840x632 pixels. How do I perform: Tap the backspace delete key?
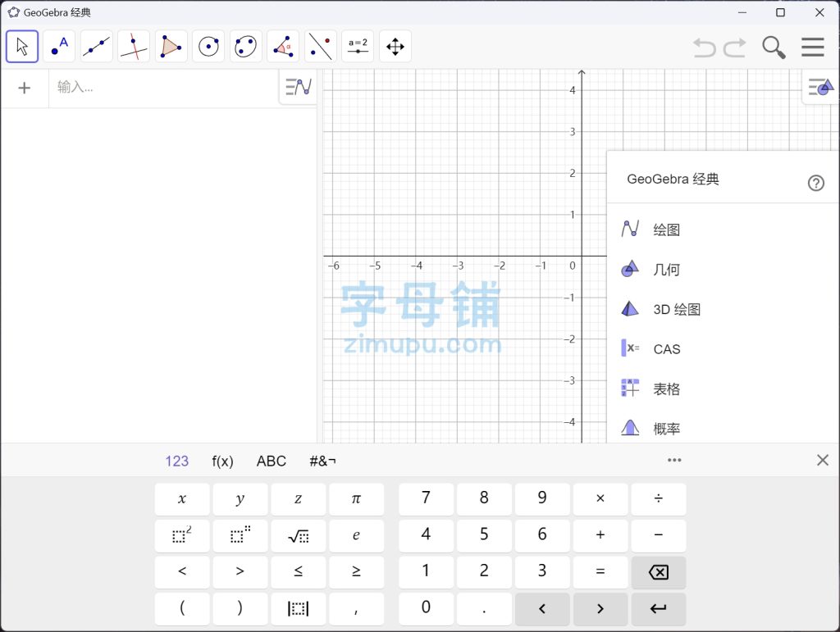[x=659, y=572]
